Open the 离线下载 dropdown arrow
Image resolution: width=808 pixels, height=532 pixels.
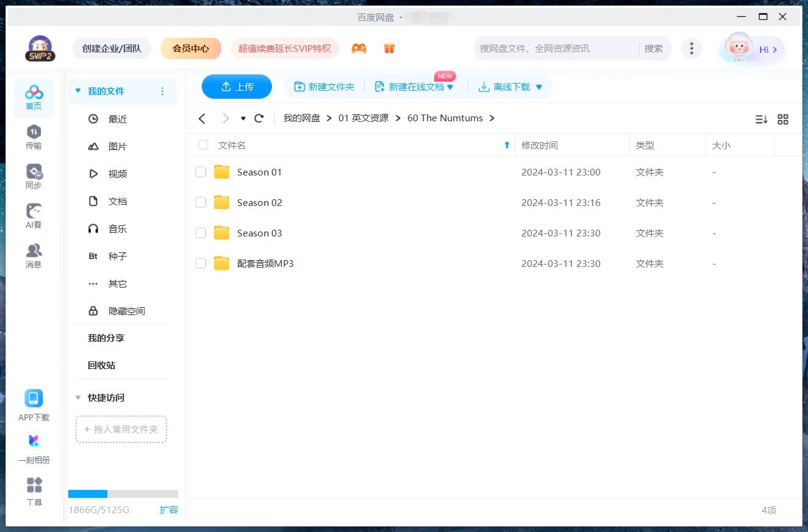[x=538, y=87]
